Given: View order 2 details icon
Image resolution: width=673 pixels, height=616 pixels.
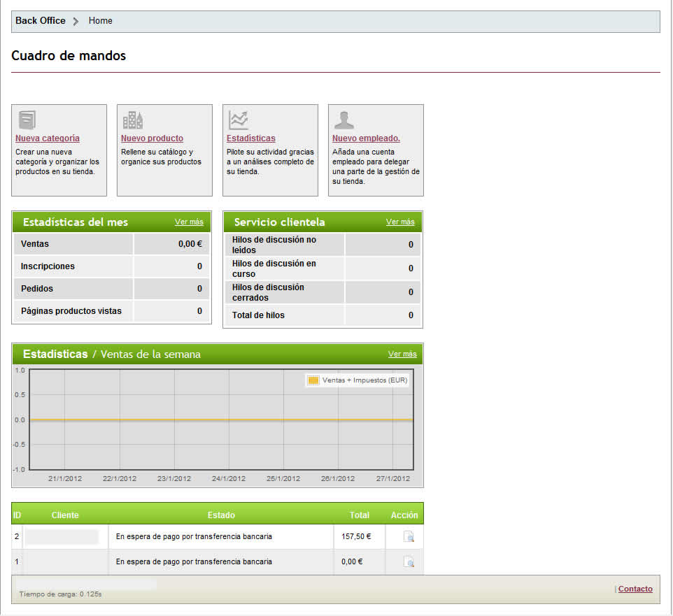Looking at the screenshot, I should click(x=409, y=536).
